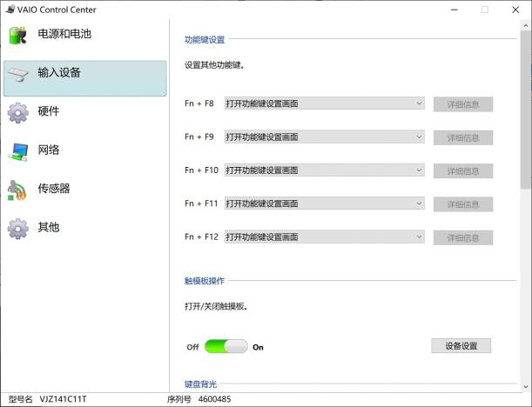Click the VAIO Control Center title bar icon
This screenshot has width=532, height=407.
10,10
